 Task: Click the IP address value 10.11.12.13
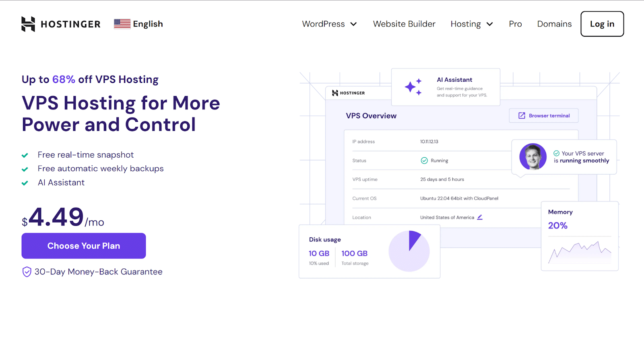pyautogui.click(x=429, y=142)
